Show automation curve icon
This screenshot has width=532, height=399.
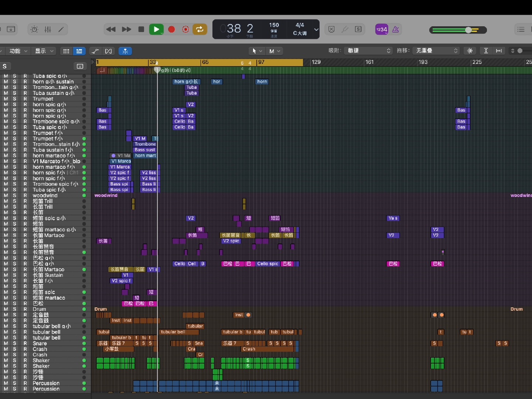[x=95, y=51]
